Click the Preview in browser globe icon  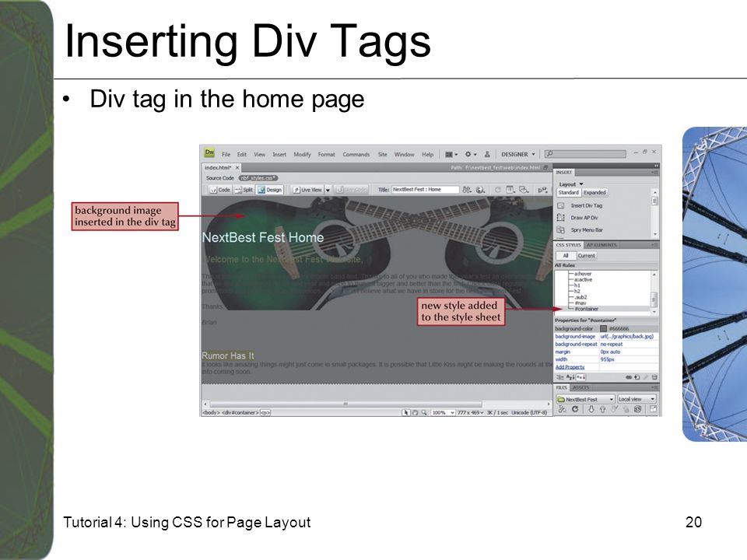click(x=481, y=190)
